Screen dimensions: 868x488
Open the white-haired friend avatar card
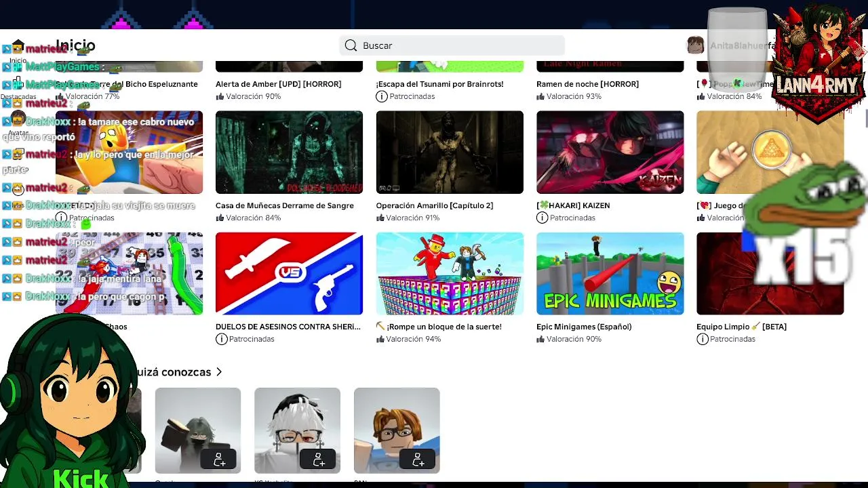tap(297, 430)
